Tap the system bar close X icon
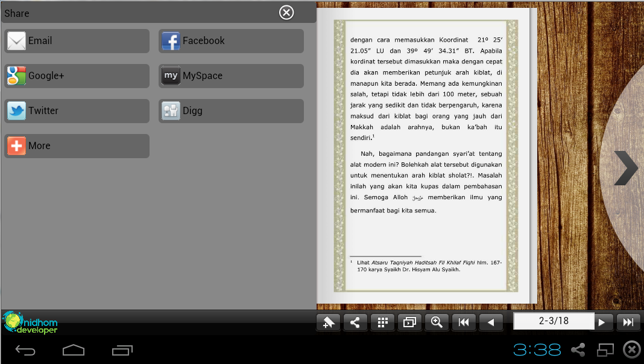Viewport: 644px width, 364px height. pos(632,350)
